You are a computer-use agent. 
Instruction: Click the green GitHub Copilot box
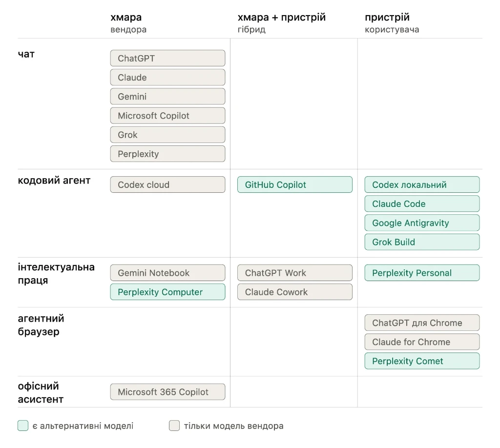[295, 185]
